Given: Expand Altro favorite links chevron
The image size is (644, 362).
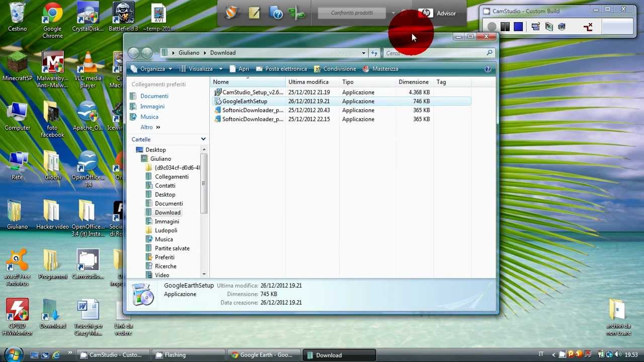Looking at the screenshot, I should click(x=157, y=127).
